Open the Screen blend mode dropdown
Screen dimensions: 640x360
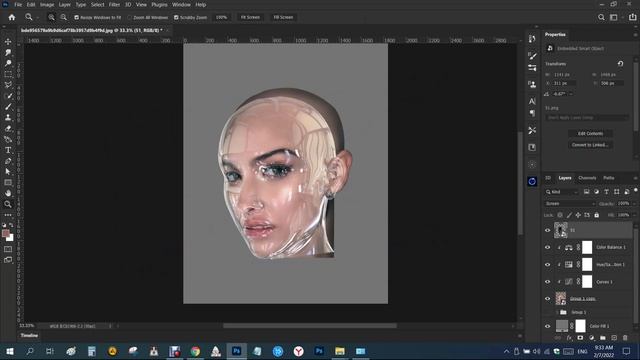570,203
